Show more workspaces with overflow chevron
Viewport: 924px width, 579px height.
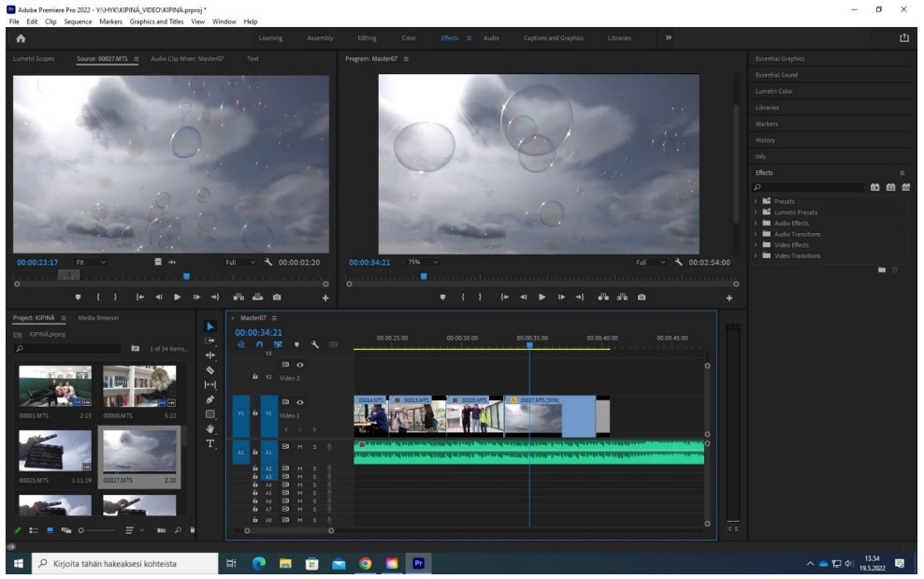point(669,37)
